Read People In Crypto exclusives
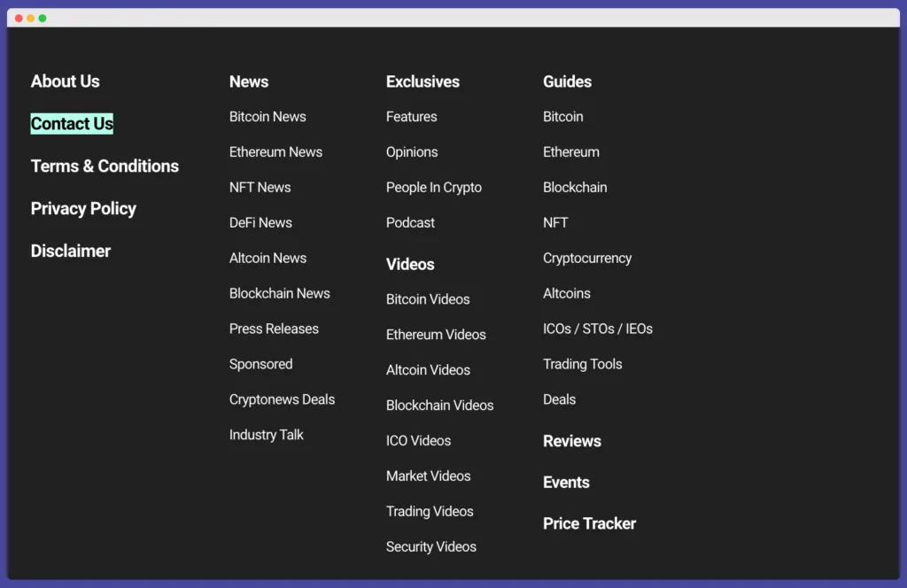This screenshot has height=588, width=907. pos(434,187)
